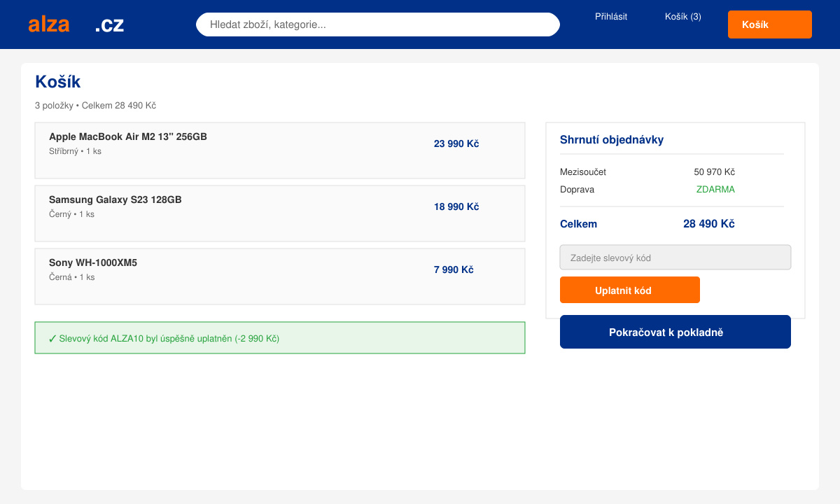Click the Shrnutí objednávky heading

coord(612,139)
